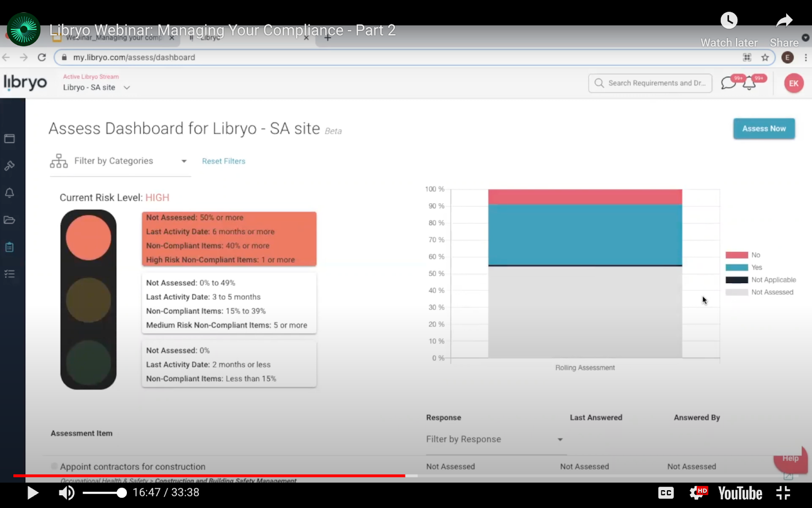812x508 pixels.
Task: Select the Webinar_Managing browser tab
Action: (114, 38)
